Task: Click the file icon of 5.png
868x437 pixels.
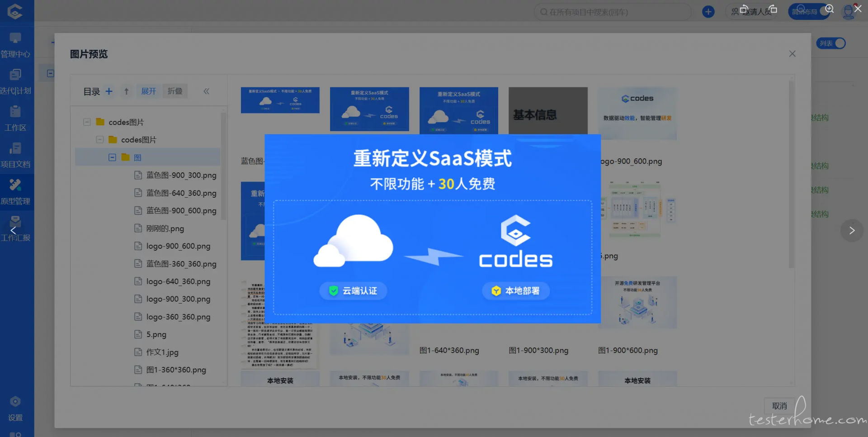Action: [x=138, y=334]
